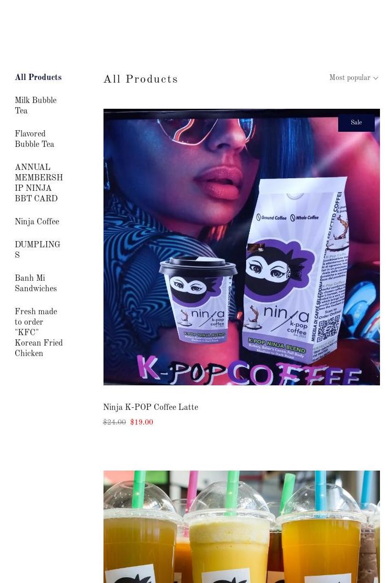Go to Flavored Bubble Tea category
This screenshot has width=392, height=583.
click(x=34, y=139)
